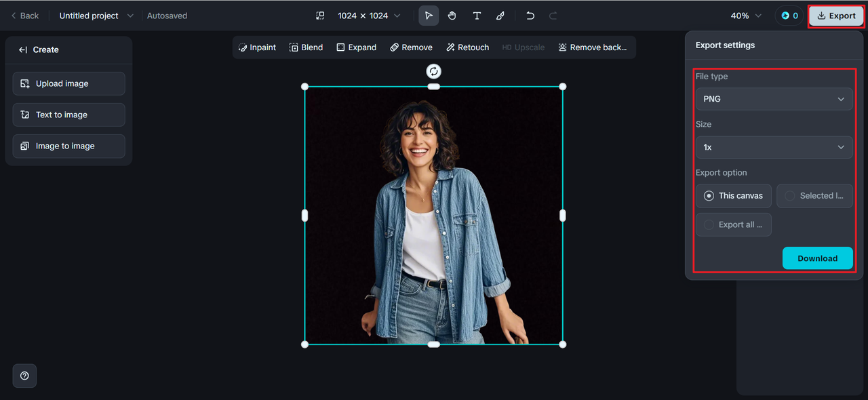Click the right-middle edge handle of the image
The height and width of the screenshot is (400, 868).
click(x=563, y=216)
